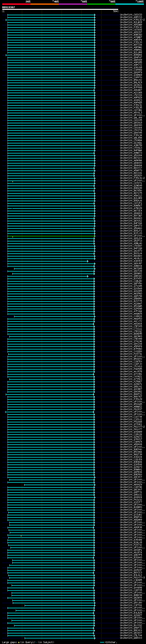Click hit label UniRef100_Q5YJR0
146x644 pixels.
coord(131,603)
